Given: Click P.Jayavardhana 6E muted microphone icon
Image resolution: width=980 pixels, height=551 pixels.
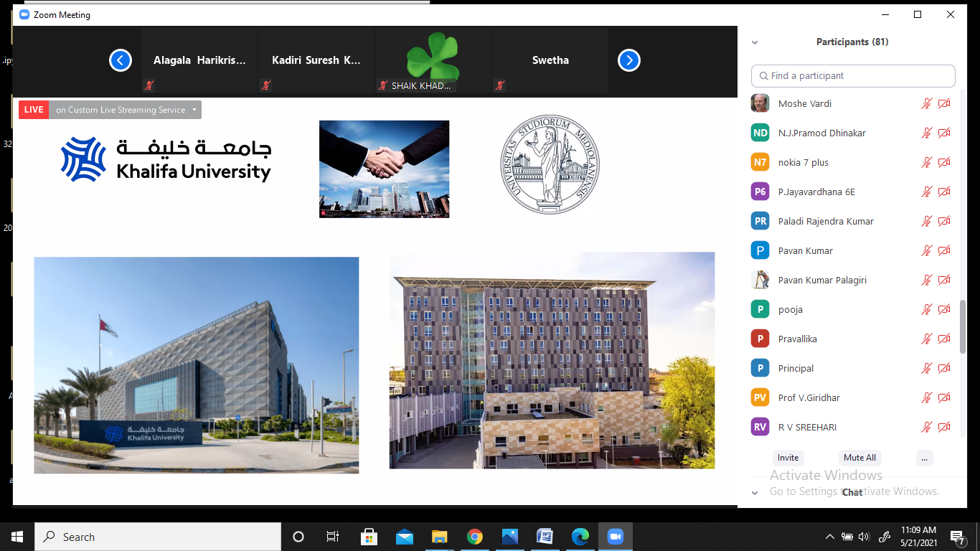Looking at the screenshot, I should click(927, 192).
